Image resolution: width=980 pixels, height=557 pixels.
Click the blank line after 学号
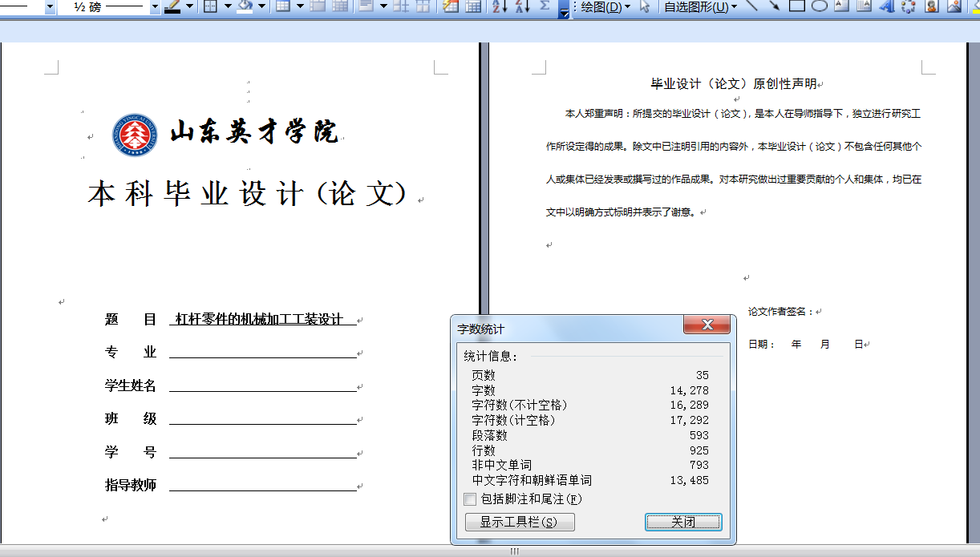(263, 453)
